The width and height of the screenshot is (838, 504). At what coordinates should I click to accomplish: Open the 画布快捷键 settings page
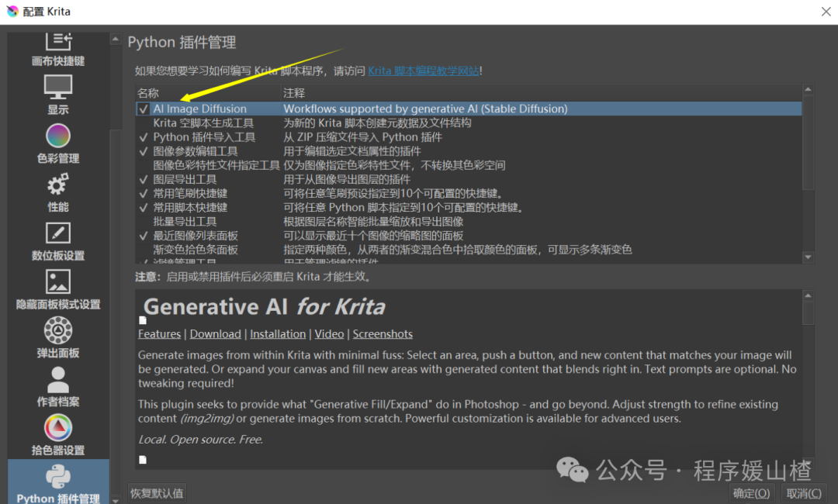[58, 49]
